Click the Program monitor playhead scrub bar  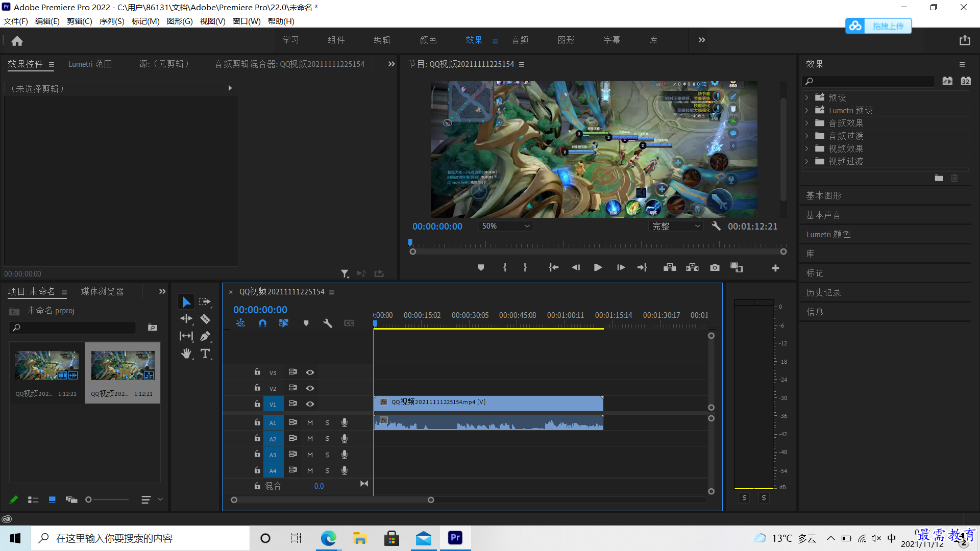click(x=598, y=245)
